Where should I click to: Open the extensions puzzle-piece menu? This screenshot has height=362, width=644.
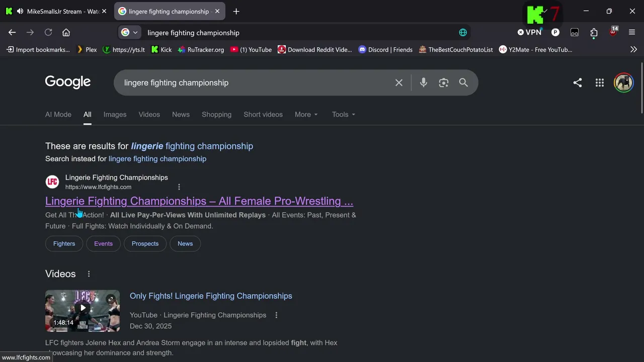click(x=594, y=32)
